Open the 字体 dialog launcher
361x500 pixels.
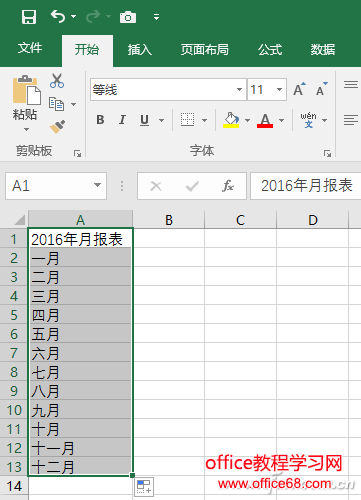point(327,153)
